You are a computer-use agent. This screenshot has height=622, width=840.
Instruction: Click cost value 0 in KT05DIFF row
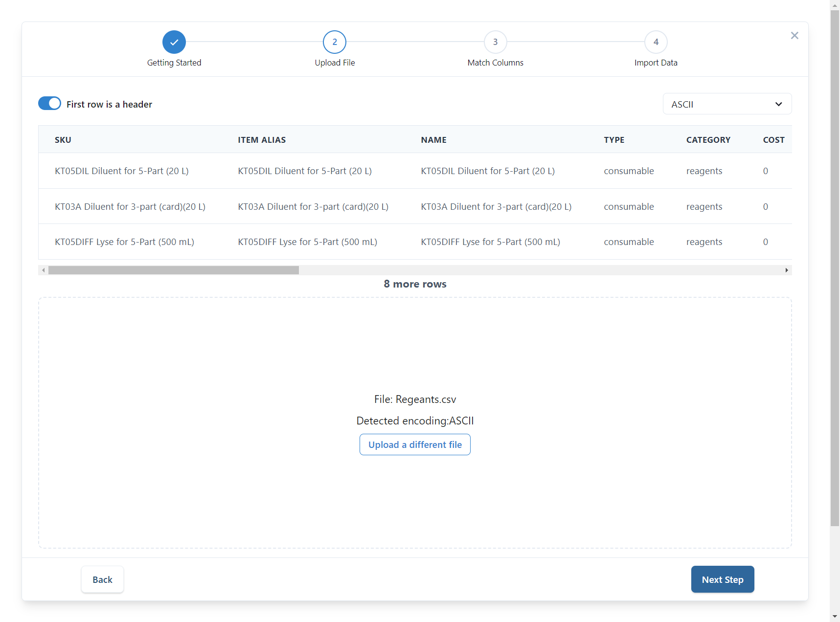tap(765, 242)
